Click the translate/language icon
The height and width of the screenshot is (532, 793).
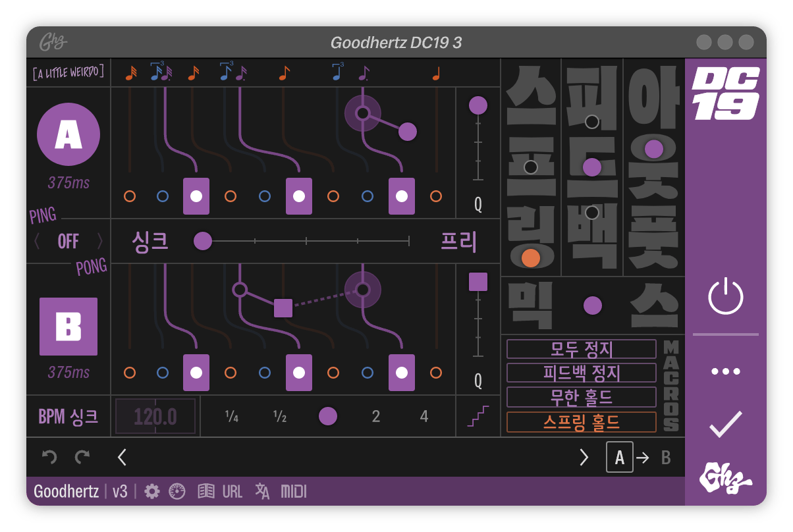pyautogui.click(x=261, y=491)
